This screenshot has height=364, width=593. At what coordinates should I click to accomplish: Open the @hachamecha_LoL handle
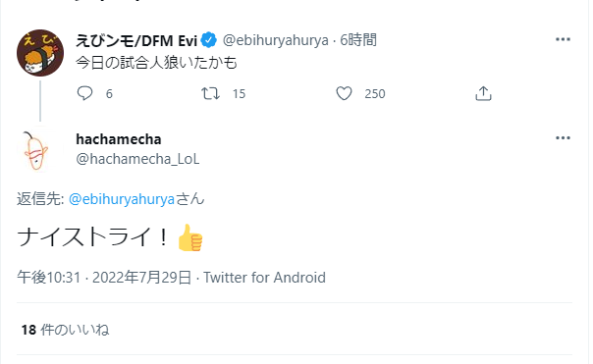pyautogui.click(x=137, y=159)
